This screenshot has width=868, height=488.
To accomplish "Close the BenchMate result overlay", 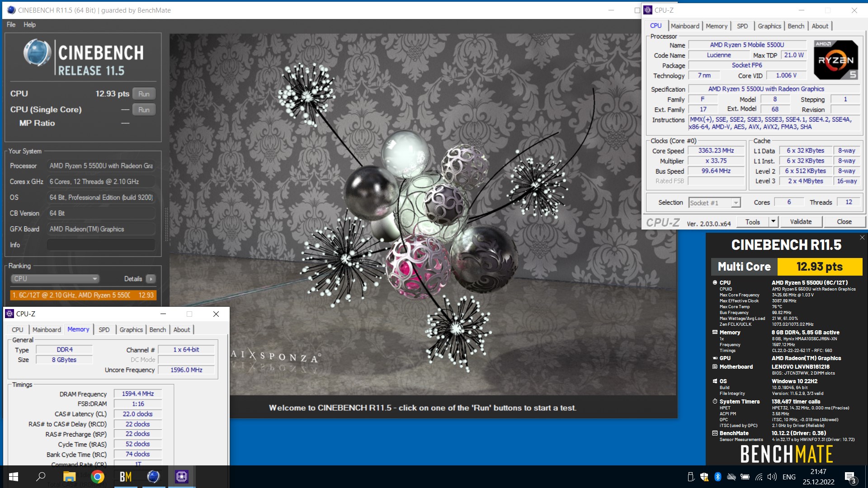I will [862, 238].
